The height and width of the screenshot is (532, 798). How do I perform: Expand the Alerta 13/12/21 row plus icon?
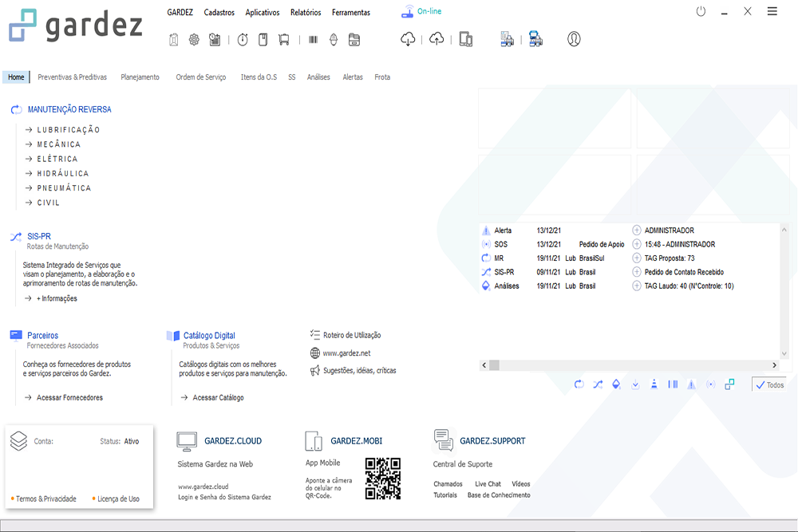tap(636, 231)
